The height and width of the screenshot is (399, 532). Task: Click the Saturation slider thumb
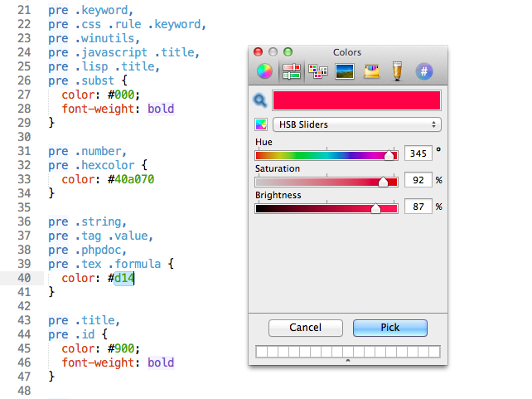[383, 182]
